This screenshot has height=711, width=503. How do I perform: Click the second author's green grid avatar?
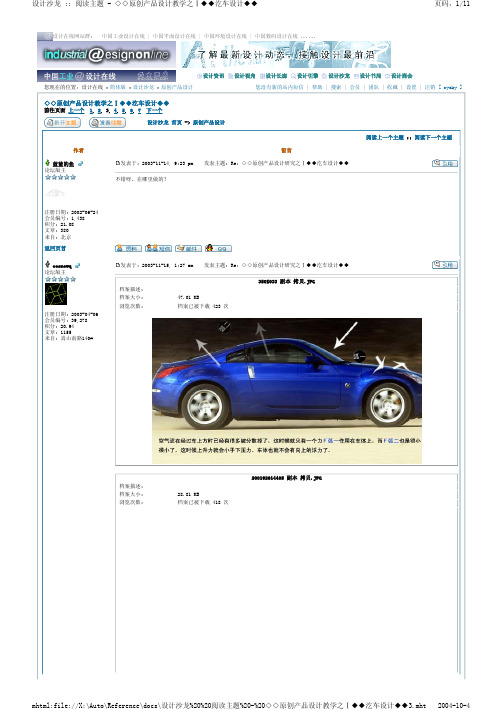coord(56,294)
